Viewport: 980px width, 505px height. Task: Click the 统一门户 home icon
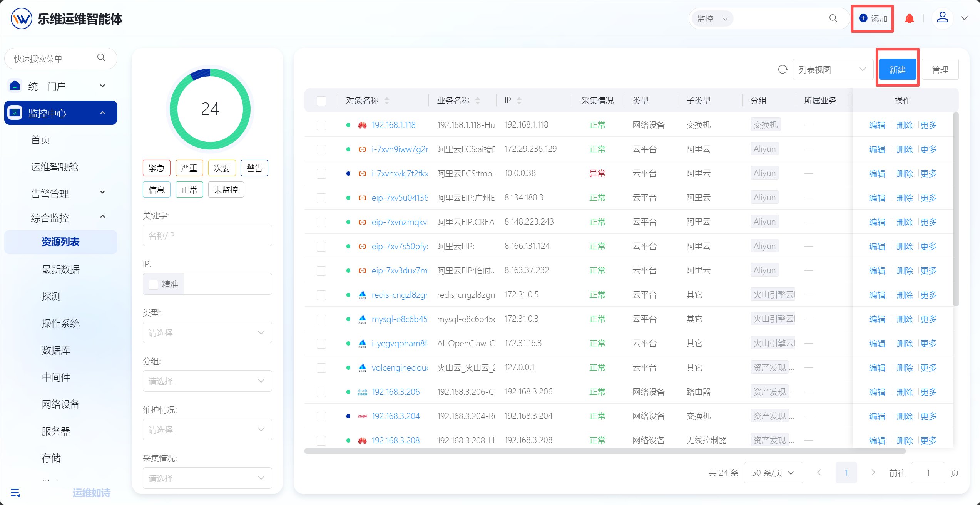(x=15, y=86)
